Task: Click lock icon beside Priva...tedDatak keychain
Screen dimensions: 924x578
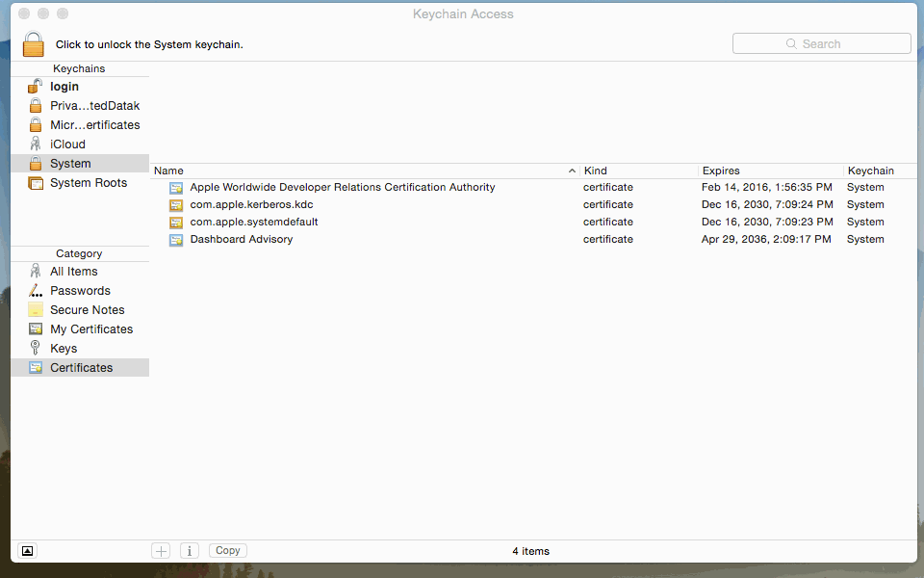Action: [36, 106]
